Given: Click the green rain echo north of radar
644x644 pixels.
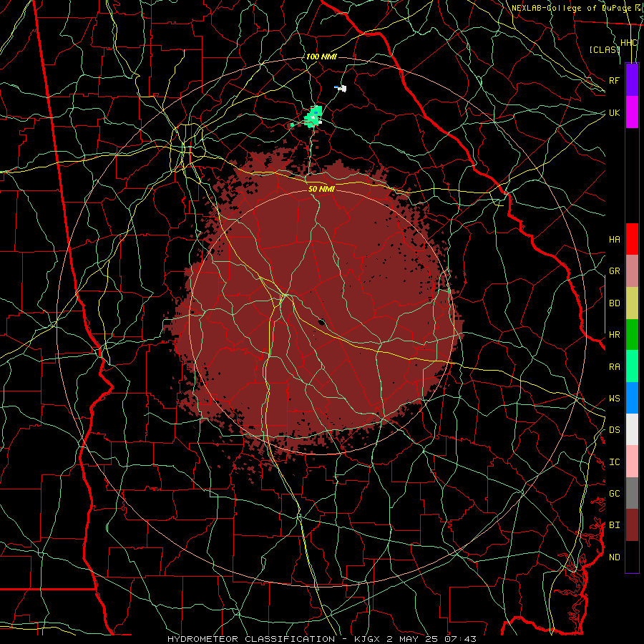Looking at the screenshot, I should click(x=314, y=117).
